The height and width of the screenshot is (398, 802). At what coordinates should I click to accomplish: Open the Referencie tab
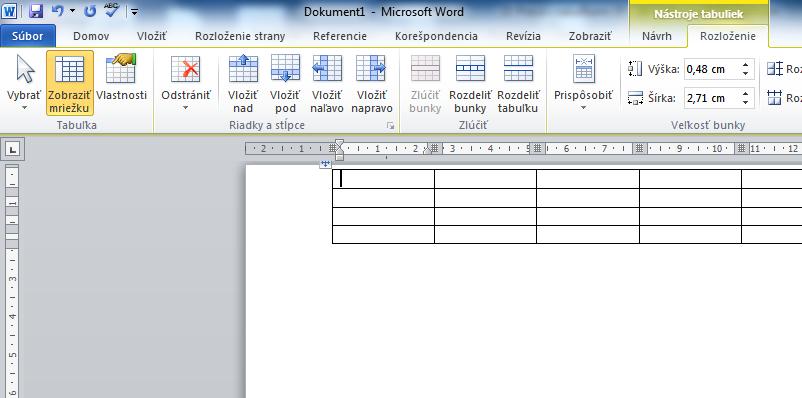340,36
